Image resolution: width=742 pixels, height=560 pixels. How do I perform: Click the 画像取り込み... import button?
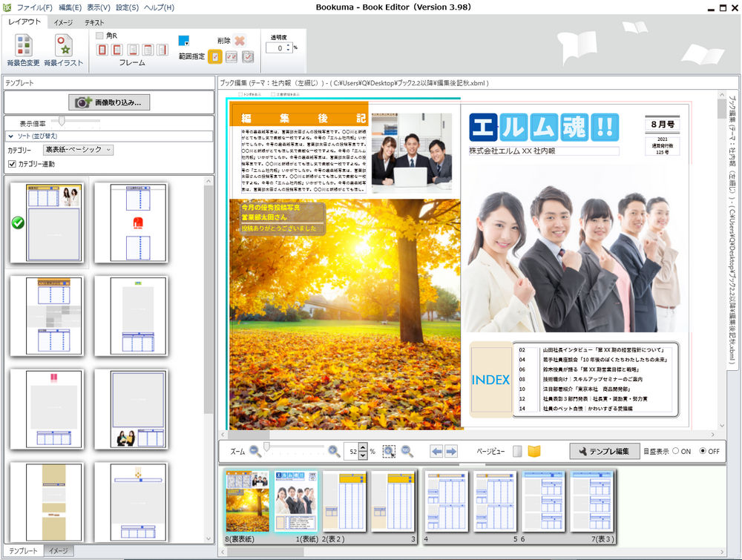(x=109, y=102)
